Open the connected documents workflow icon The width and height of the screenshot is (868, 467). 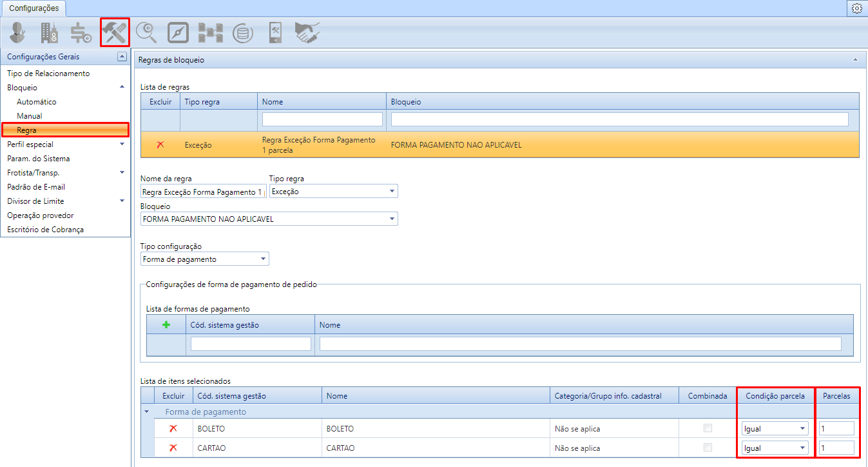coord(210,32)
